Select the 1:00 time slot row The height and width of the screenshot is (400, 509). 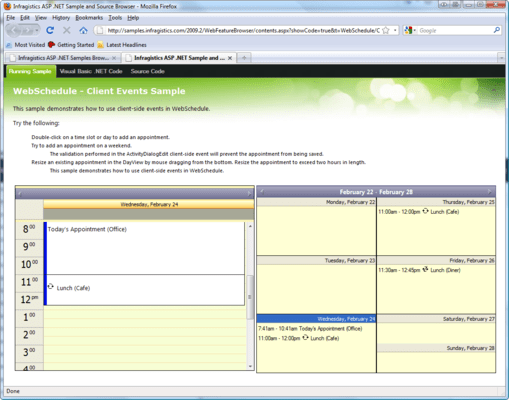(x=145, y=318)
